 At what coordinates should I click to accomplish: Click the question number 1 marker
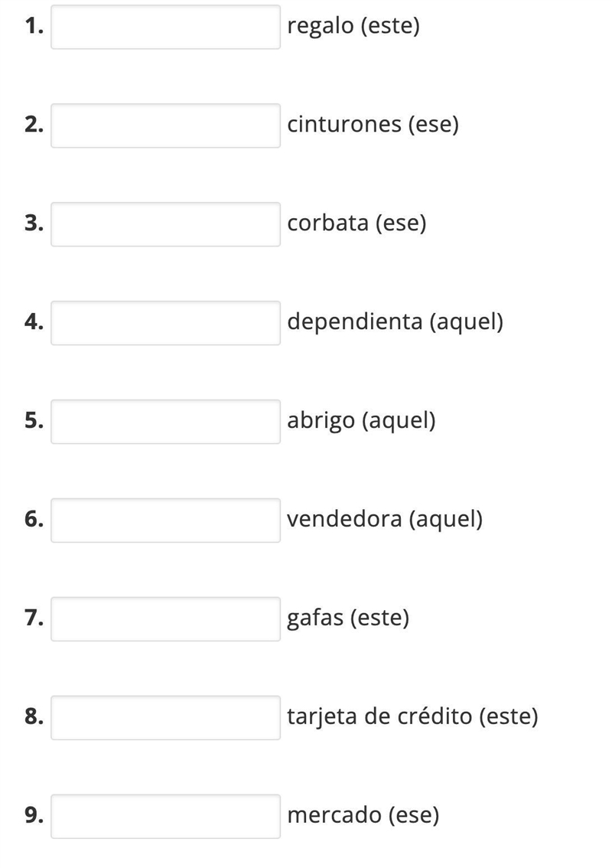click(x=34, y=26)
